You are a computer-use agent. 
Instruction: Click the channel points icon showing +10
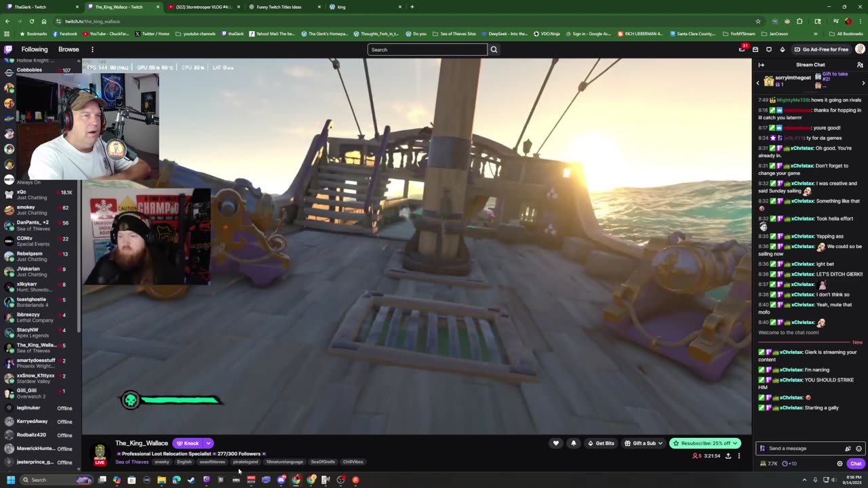pyautogui.click(x=789, y=464)
